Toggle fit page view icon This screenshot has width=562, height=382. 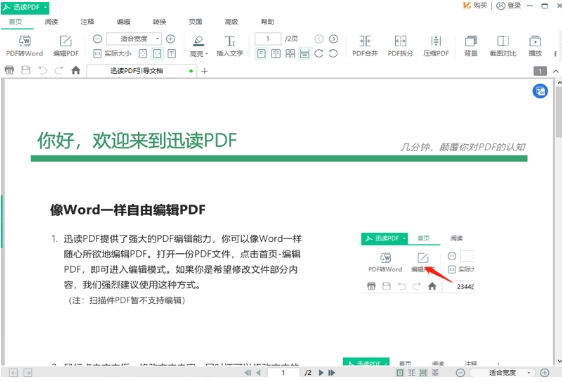[143, 54]
